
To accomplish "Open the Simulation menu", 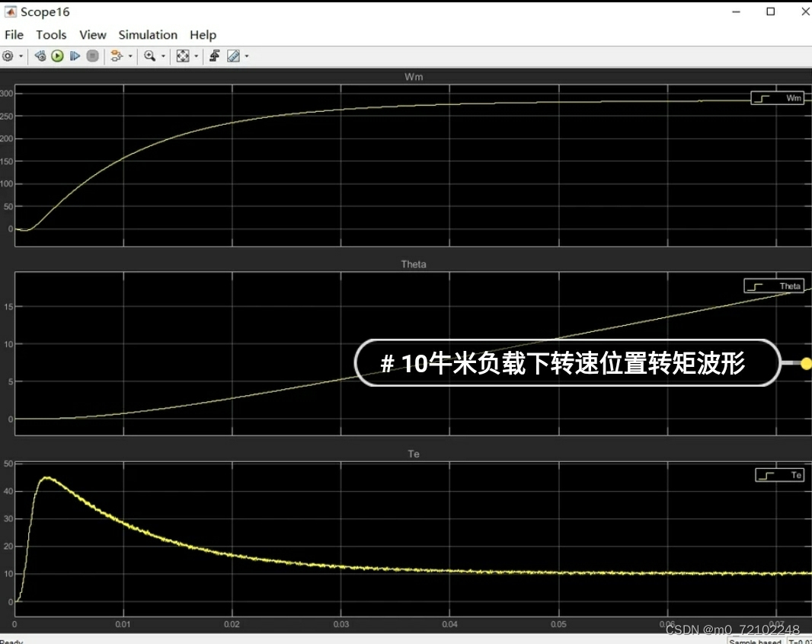I will click(148, 35).
